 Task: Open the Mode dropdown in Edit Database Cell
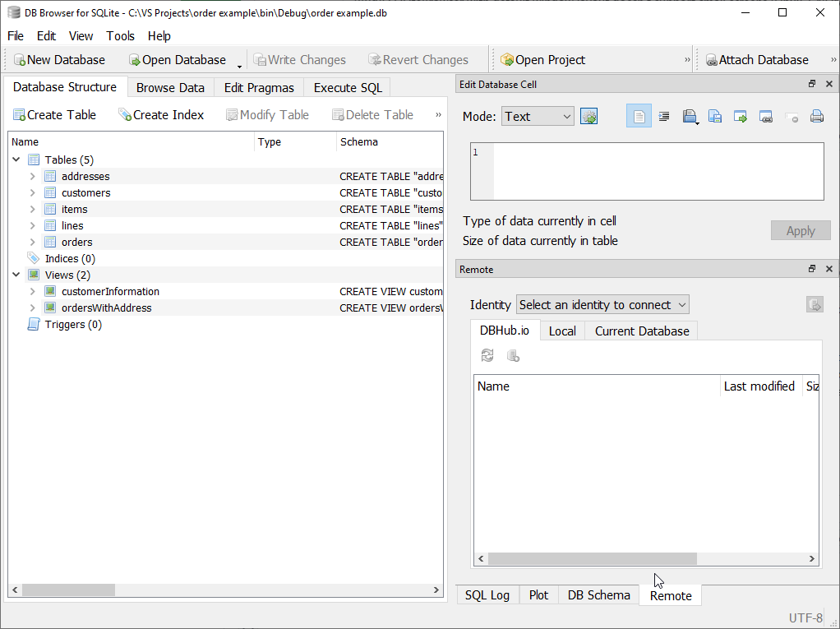click(x=537, y=116)
